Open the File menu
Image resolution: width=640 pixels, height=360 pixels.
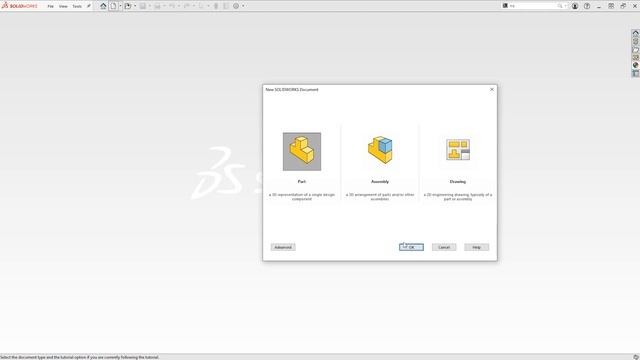click(51, 6)
